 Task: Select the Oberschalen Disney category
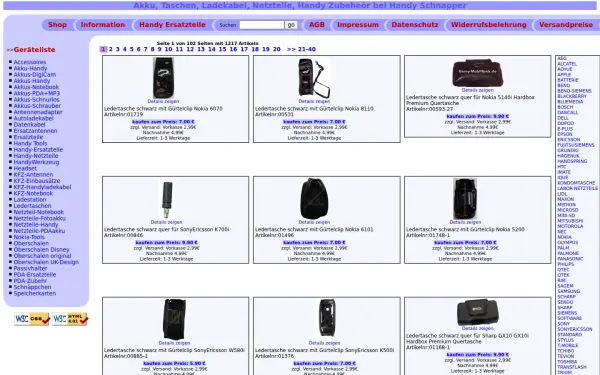coord(42,249)
